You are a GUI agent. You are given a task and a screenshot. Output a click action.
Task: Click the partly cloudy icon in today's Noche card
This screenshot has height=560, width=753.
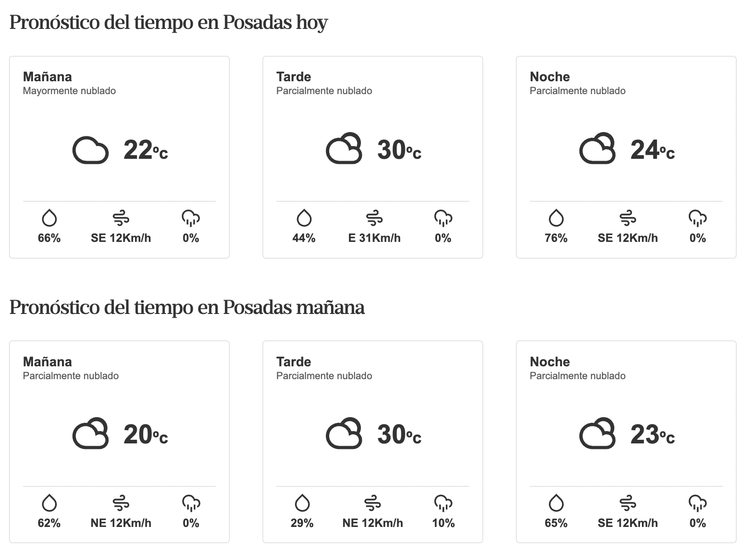coord(597,149)
